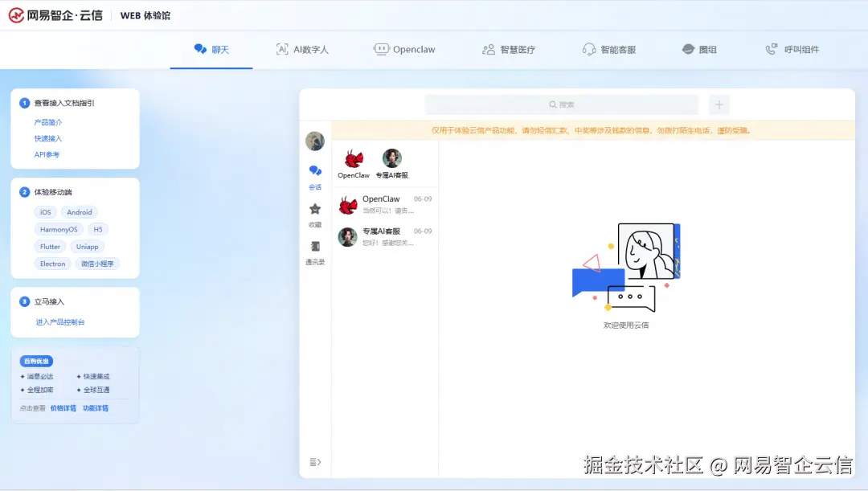868x491 pixels.
Task: Click the plus add button
Action: coord(719,104)
